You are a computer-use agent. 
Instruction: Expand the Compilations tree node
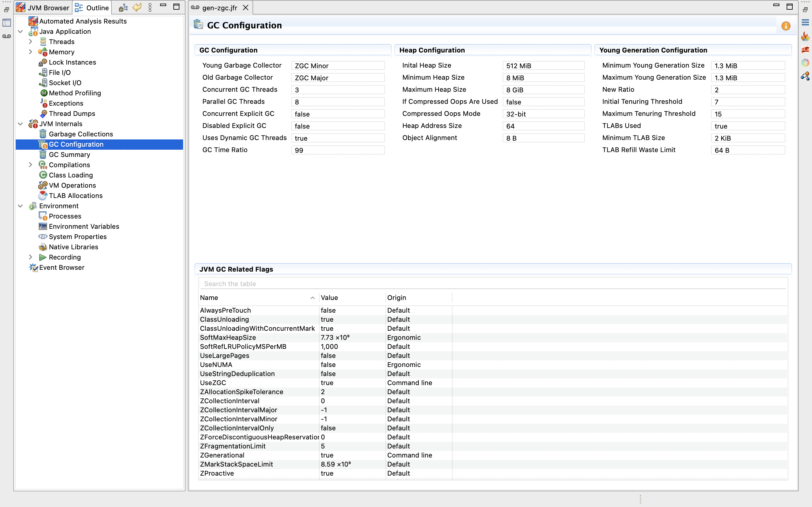(x=31, y=165)
